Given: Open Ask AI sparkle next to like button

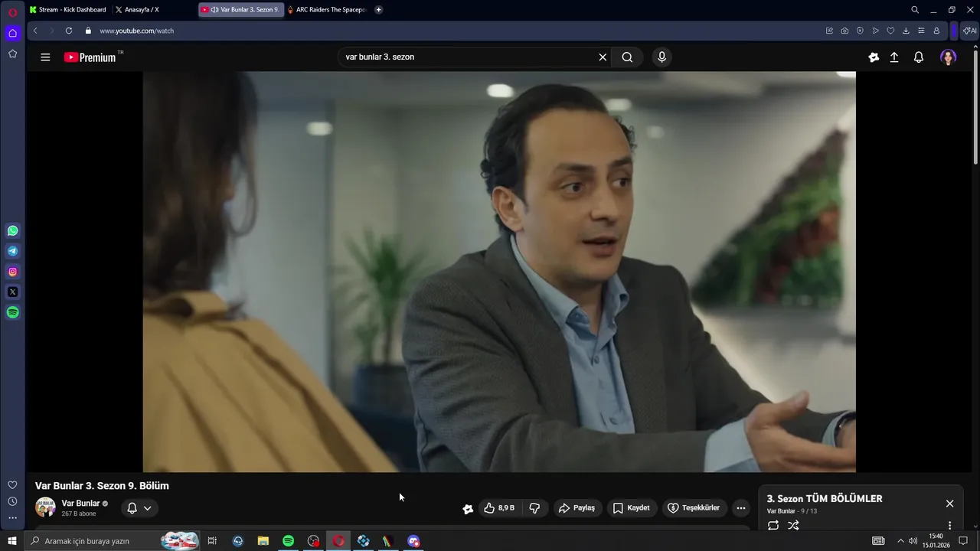Looking at the screenshot, I should [x=468, y=509].
